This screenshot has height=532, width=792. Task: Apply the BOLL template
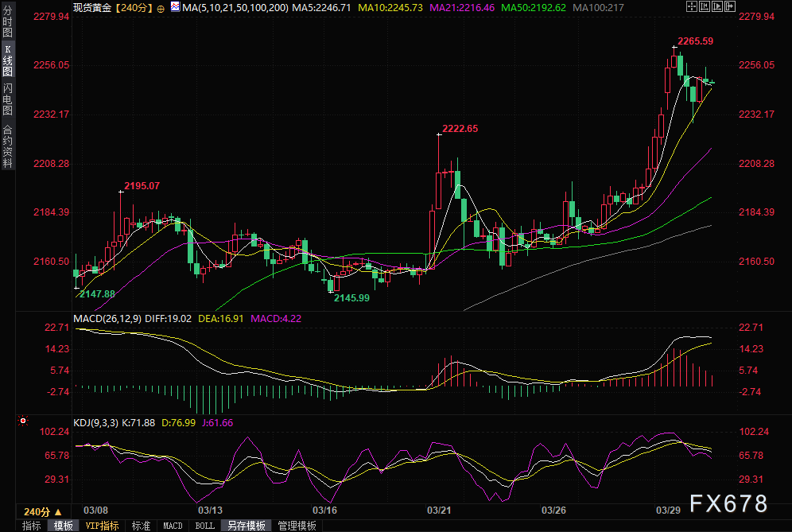coord(204,526)
